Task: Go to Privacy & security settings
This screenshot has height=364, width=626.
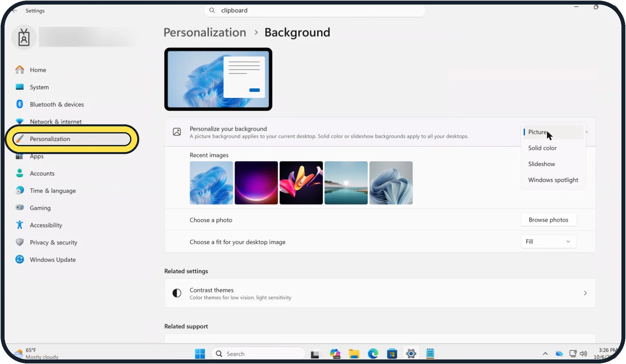Action: coord(53,243)
